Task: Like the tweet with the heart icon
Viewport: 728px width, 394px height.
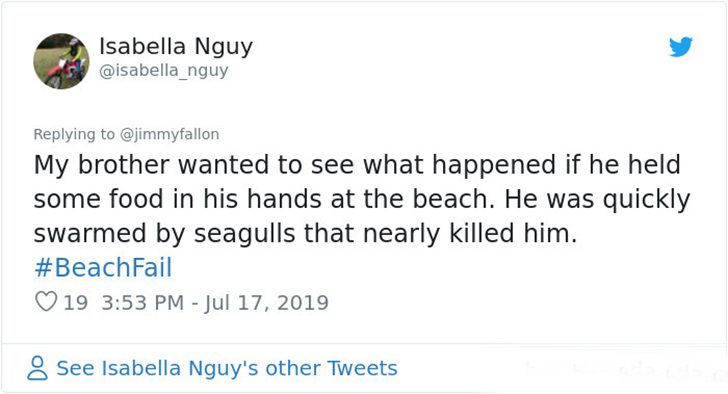Action: click(x=46, y=302)
